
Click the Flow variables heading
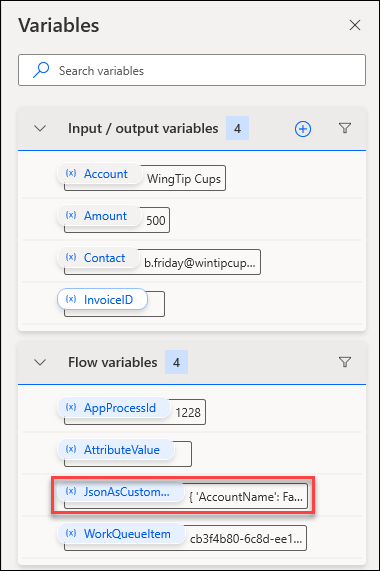pos(112,362)
